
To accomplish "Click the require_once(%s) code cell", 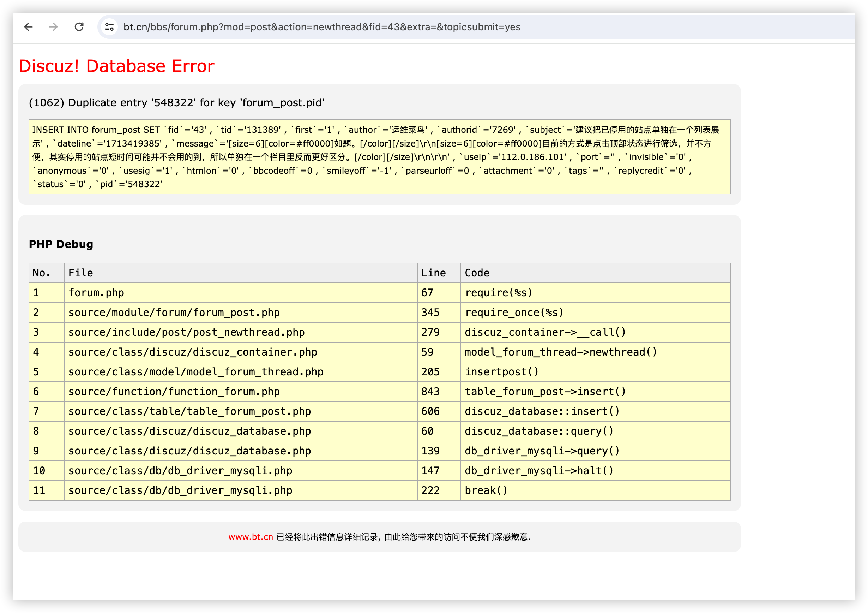I will click(596, 313).
